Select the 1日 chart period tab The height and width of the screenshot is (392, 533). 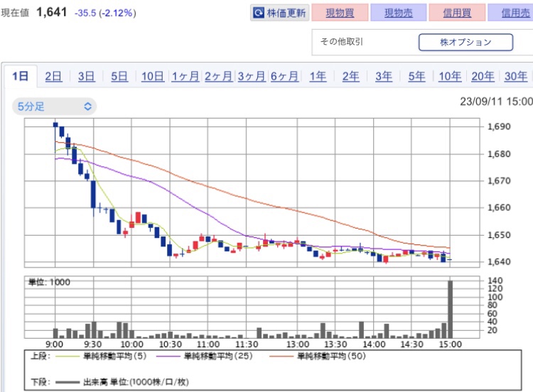point(20,76)
